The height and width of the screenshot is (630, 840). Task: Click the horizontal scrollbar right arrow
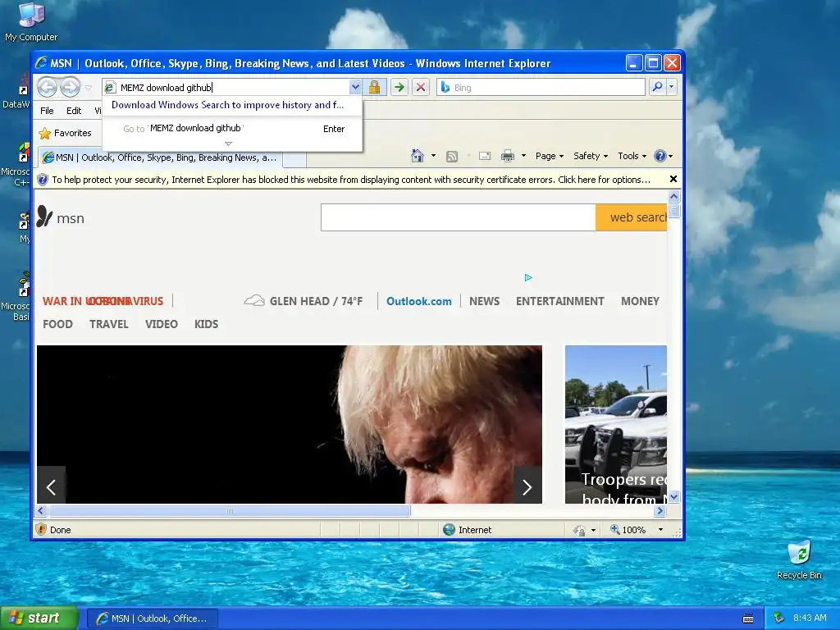[660, 511]
